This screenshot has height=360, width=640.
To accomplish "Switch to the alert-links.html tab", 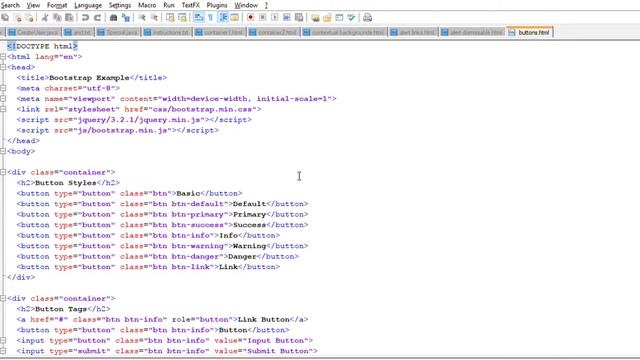I will 413,32.
